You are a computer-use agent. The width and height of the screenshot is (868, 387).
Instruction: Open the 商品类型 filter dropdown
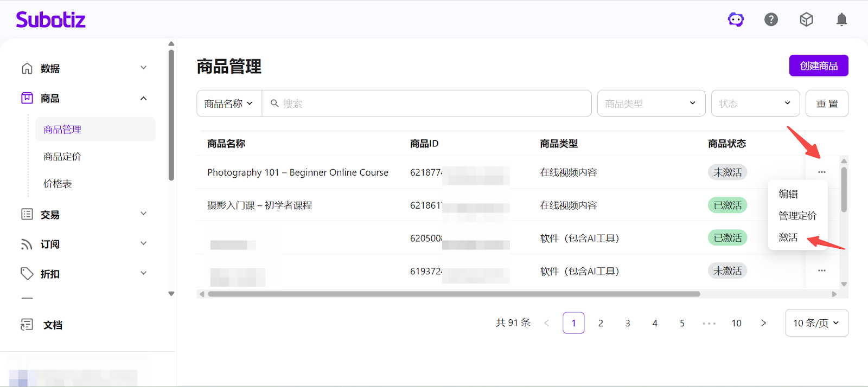coord(650,104)
